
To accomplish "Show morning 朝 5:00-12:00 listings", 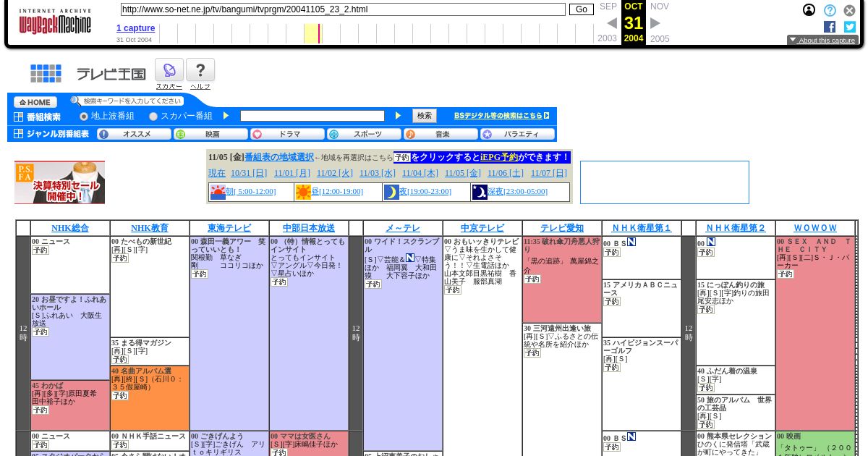I will pos(250,192).
